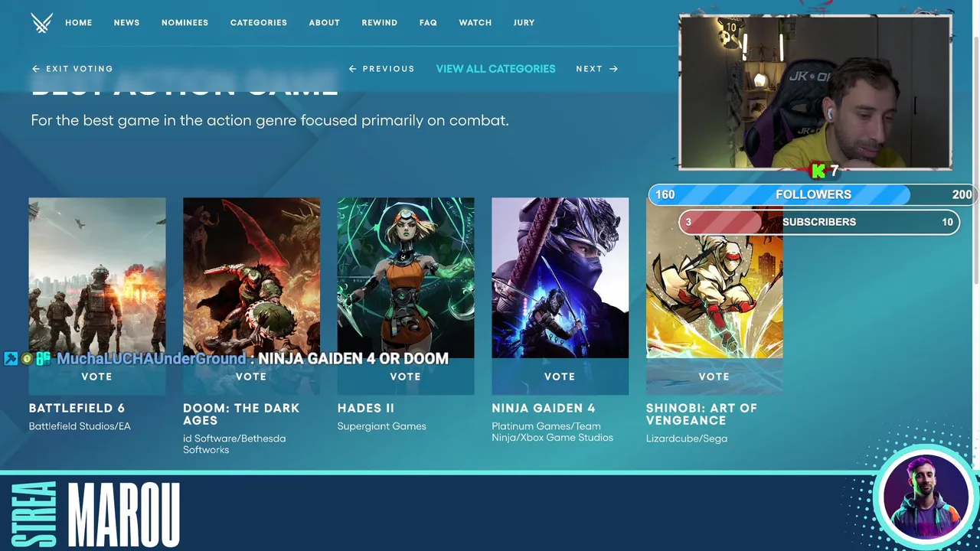Screen dimensions: 980x551
Task: Click the Battlefield Studios/EA developer text
Action: click(80, 426)
